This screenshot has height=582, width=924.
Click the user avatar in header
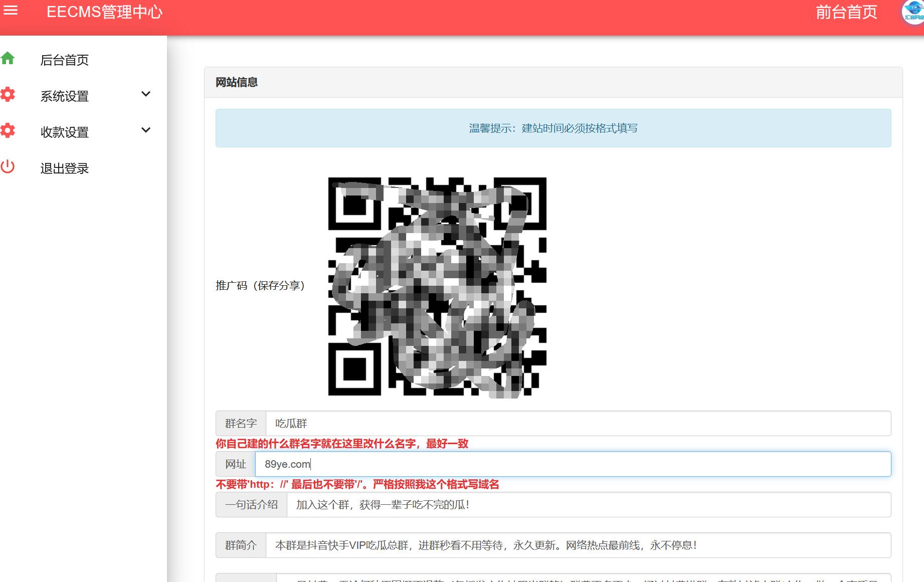point(913,13)
